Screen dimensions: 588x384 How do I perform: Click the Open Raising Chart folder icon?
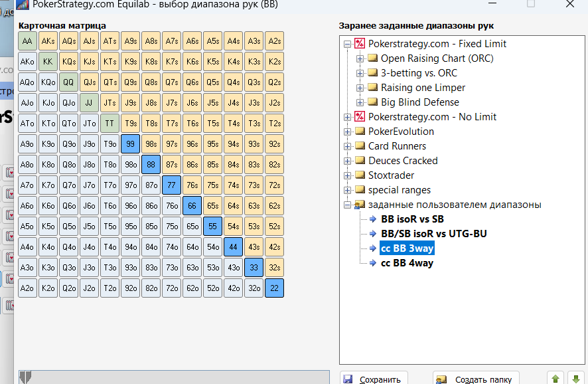pos(372,58)
